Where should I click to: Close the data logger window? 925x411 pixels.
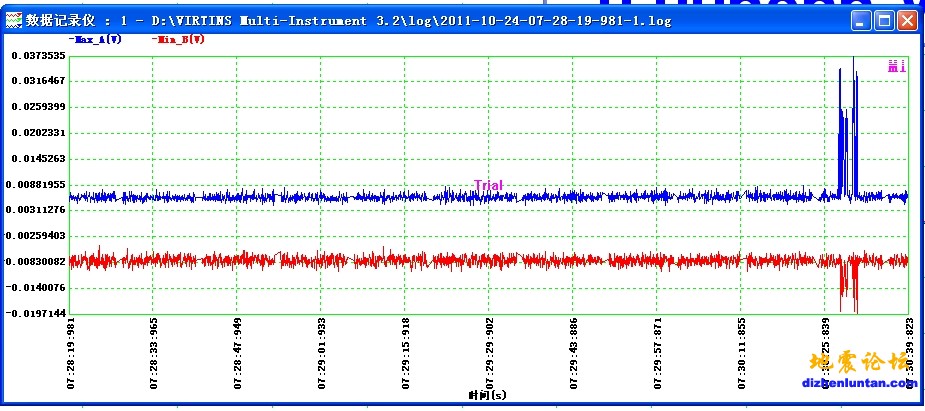[x=906, y=20]
